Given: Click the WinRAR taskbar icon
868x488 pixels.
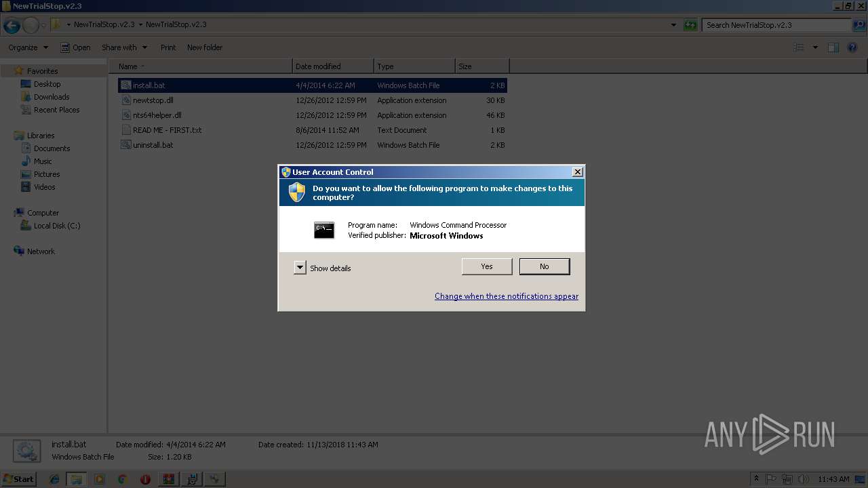Looking at the screenshot, I should pos(169,479).
